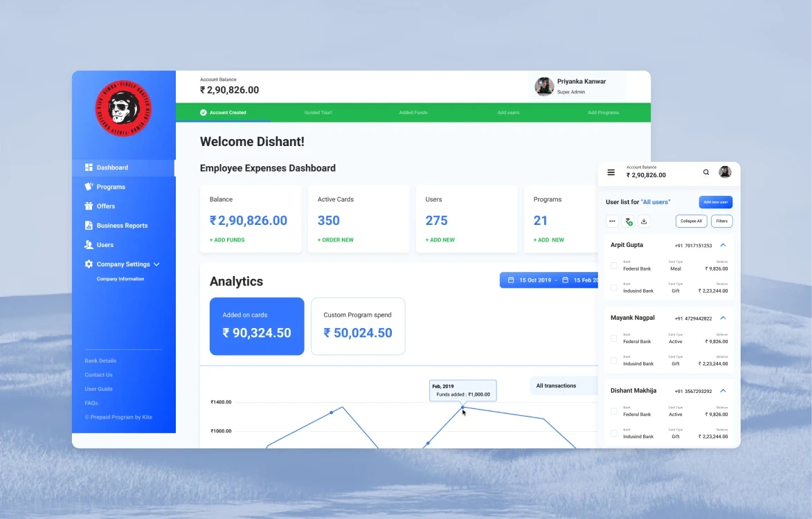Open Business Reports in the sidebar
Viewport: 812px width, 519px height.
(123, 226)
